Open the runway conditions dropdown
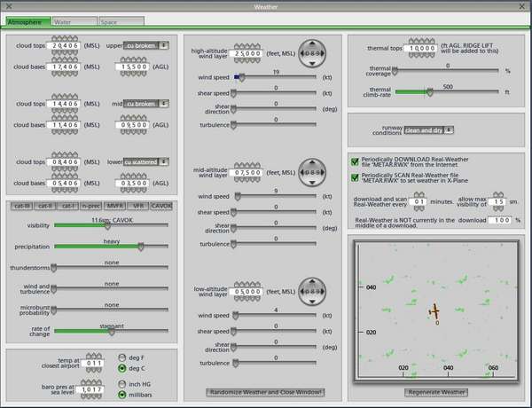The height and width of the screenshot is (408, 532). 429,130
